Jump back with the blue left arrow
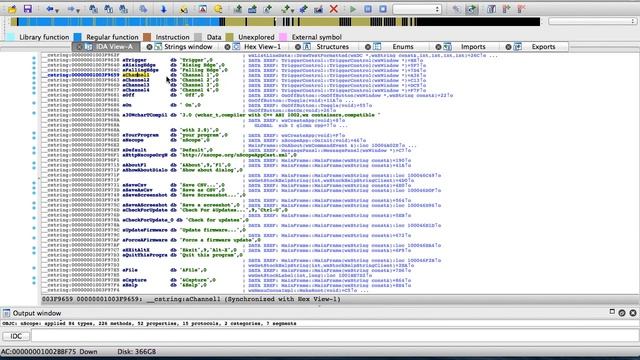The width and height of the screenshot is (640, 360). tap(50, 9)
